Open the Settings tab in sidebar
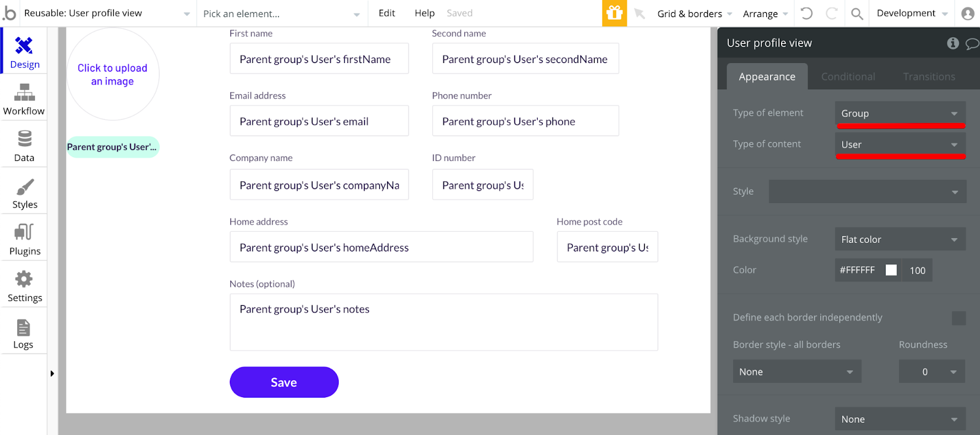 pyautogui.click(x=24, y=286)
